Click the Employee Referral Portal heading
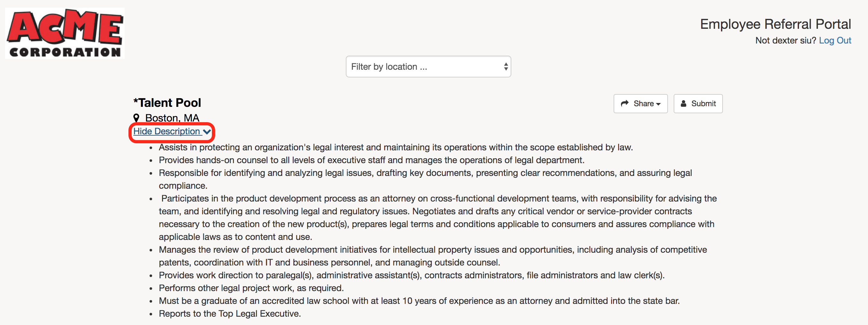Viewport: 868px width, 325px height. (775, 24)
